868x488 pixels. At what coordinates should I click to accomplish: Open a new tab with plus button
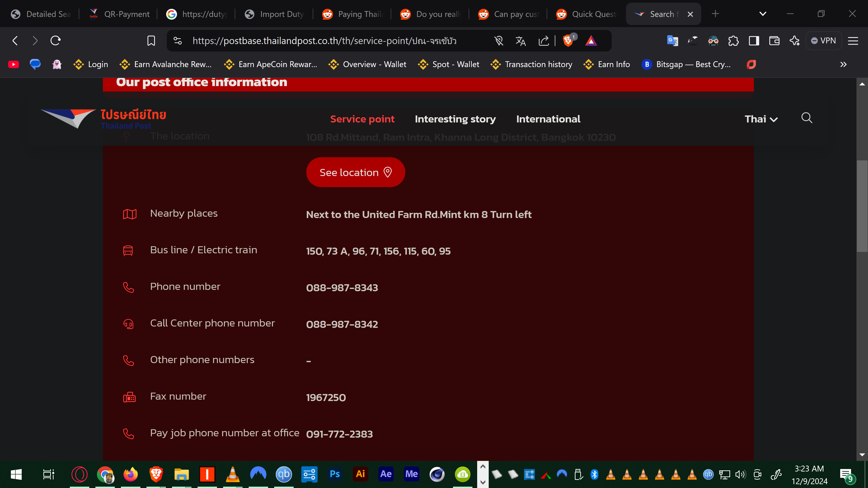point(715,14)
